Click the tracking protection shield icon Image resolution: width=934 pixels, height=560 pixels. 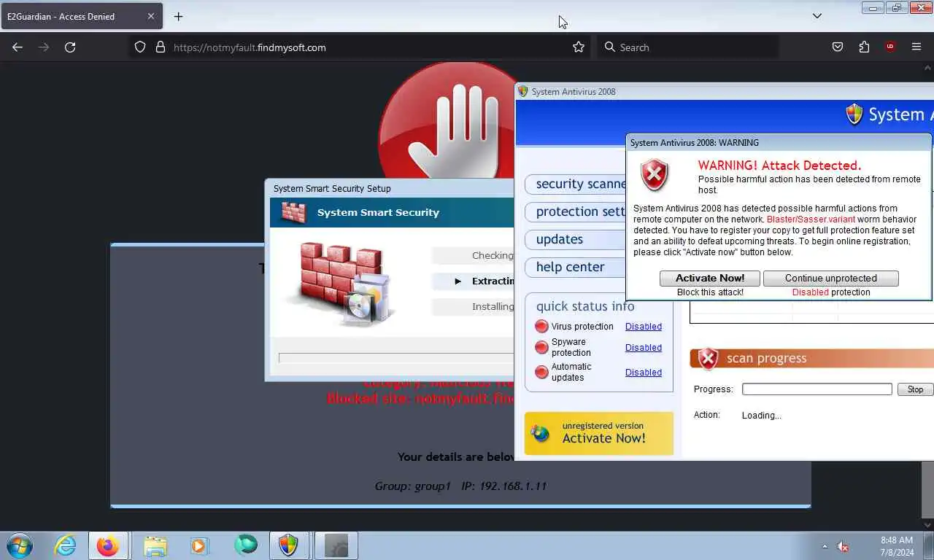pyautogui.click(x=141, y=47)
